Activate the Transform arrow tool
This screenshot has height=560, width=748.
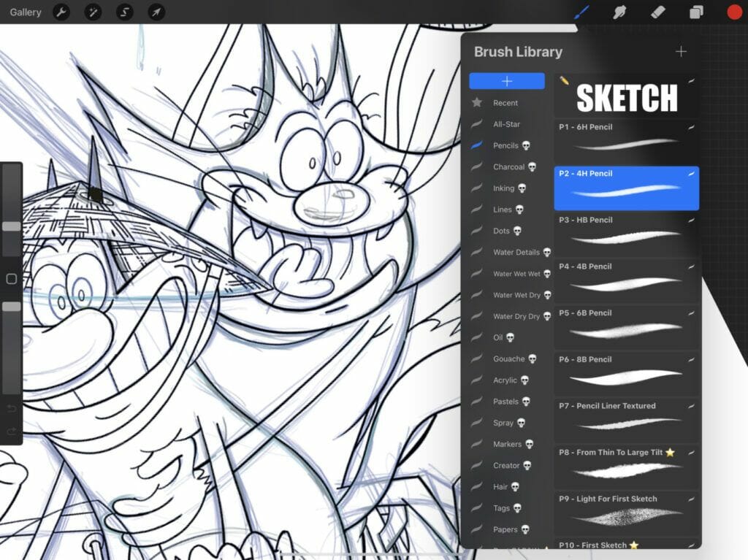(156, 12)
